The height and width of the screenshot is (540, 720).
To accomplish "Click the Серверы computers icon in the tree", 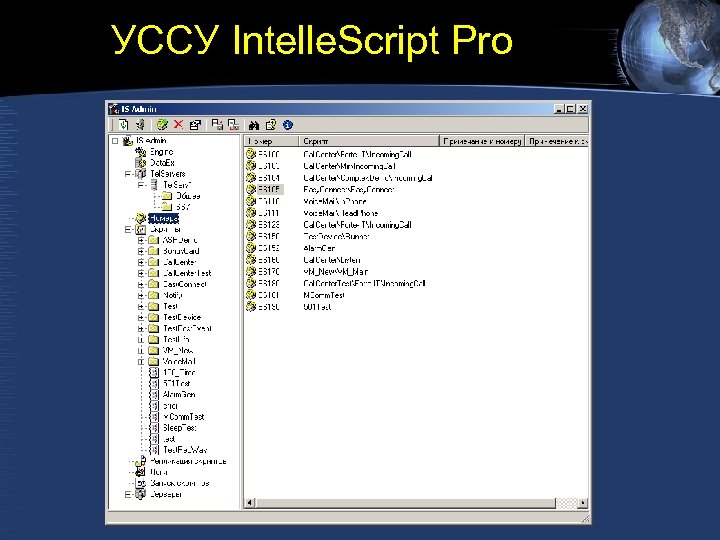I will 141,494.
